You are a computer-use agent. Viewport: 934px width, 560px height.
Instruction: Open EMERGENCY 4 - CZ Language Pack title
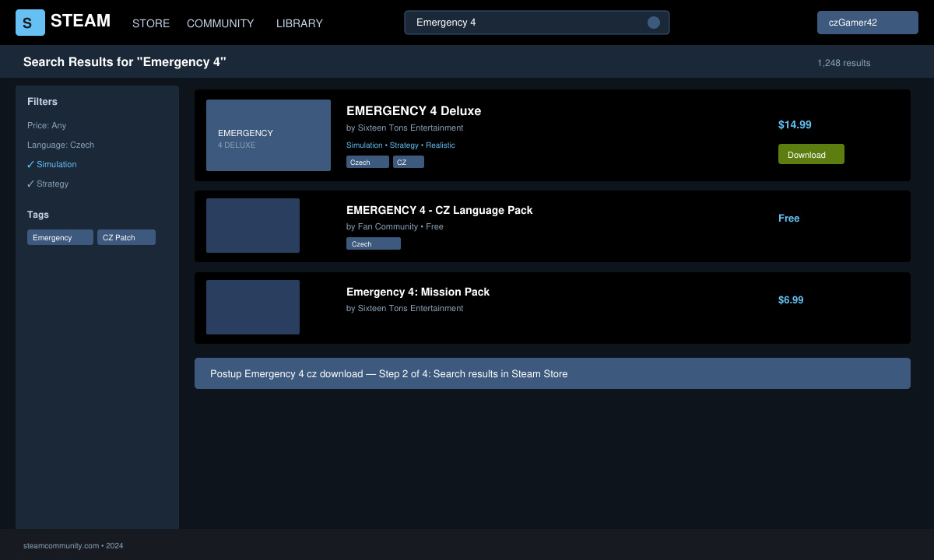coord(440,210)
